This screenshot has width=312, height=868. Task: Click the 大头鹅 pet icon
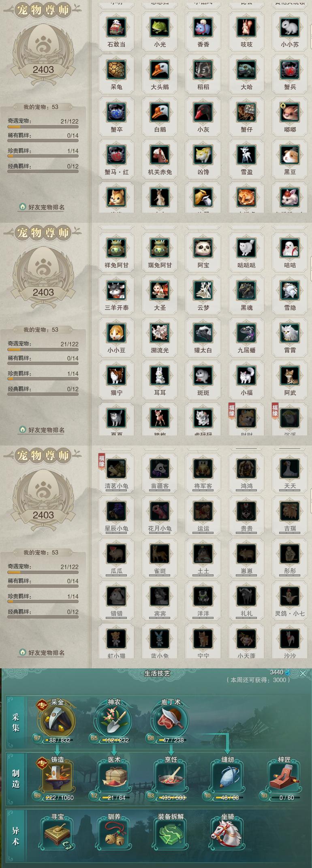tap(160, 70)
